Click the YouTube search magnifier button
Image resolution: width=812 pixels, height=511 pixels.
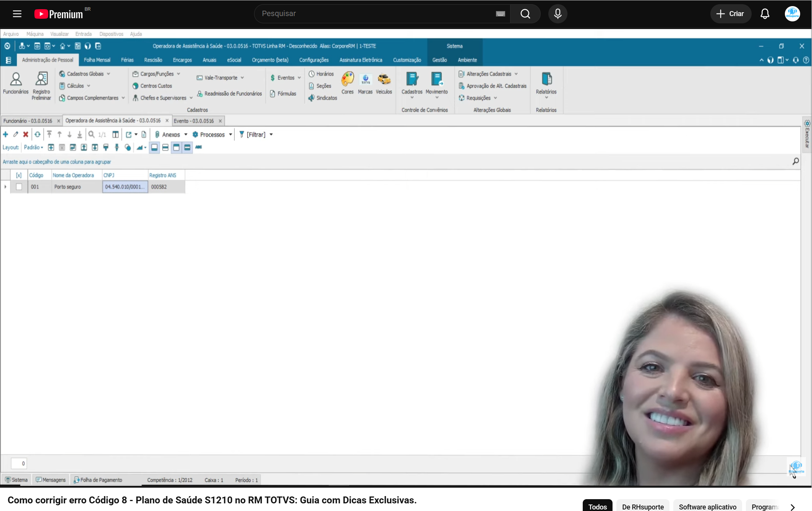pos(525,14)
